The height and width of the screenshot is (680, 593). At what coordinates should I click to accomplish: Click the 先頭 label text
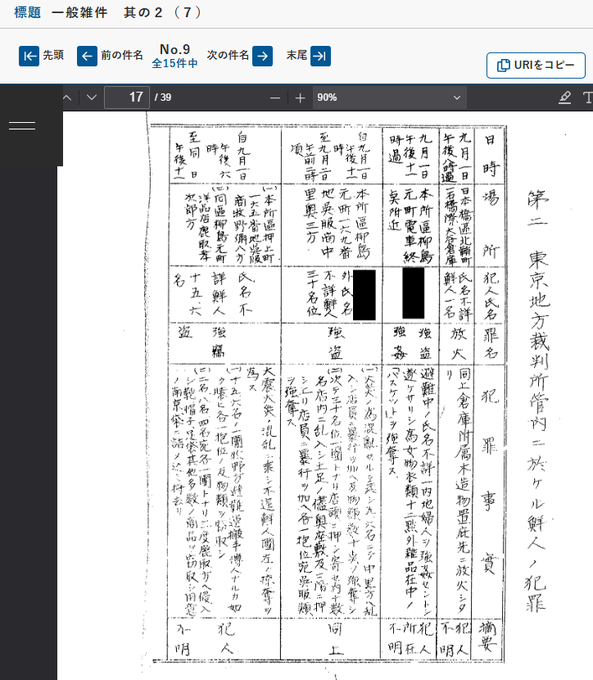[x=53, y=55]
